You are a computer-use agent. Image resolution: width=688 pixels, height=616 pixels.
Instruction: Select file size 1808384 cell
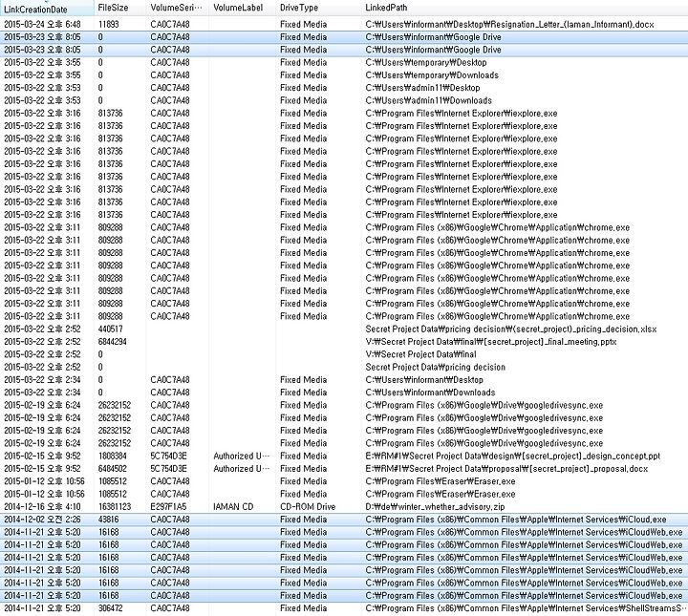112,457
